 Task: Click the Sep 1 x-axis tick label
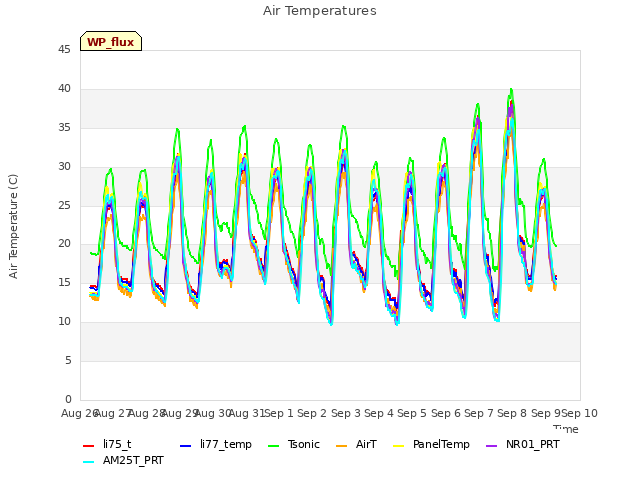point(279,413)
